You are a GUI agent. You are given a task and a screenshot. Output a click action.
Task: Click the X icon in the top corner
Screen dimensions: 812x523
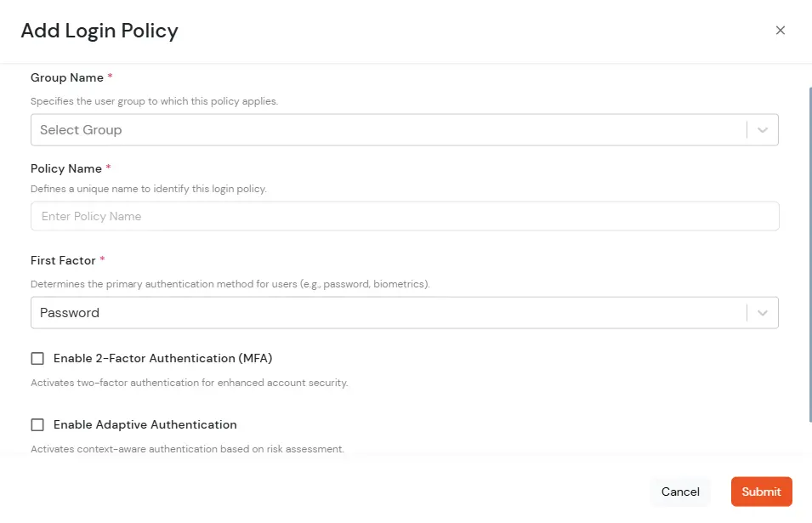coord(780,30)
